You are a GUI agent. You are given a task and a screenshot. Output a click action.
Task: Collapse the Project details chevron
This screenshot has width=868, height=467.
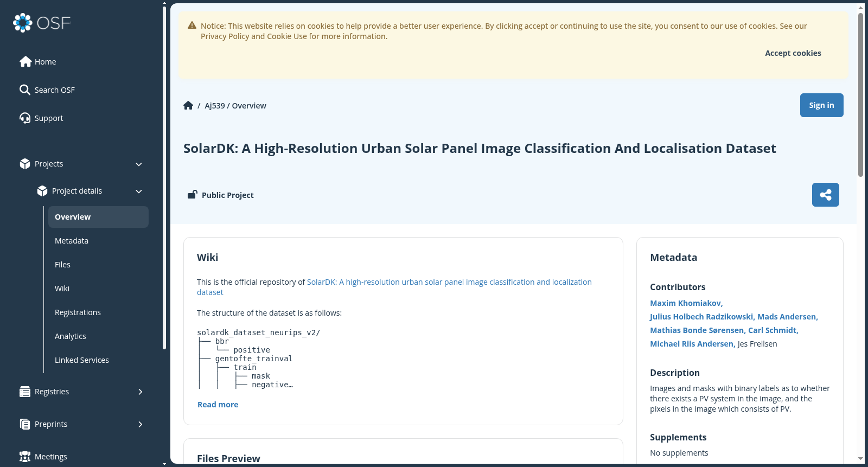[x=139, y=191]
